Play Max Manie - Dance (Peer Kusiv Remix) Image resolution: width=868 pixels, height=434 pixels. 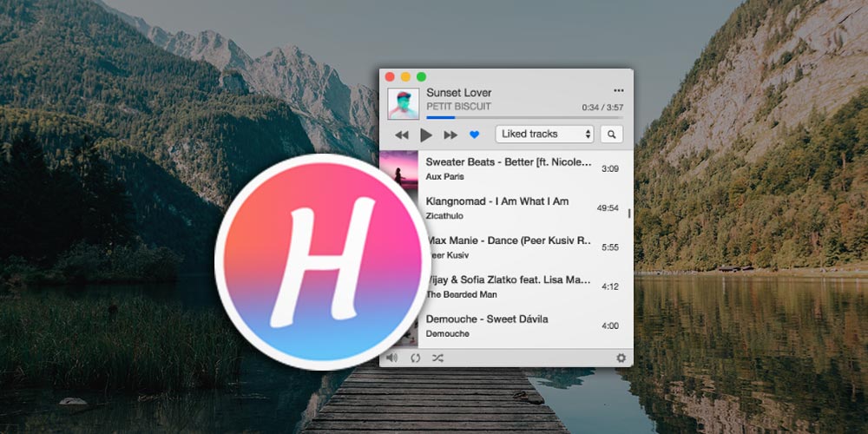tap(509, 240)
